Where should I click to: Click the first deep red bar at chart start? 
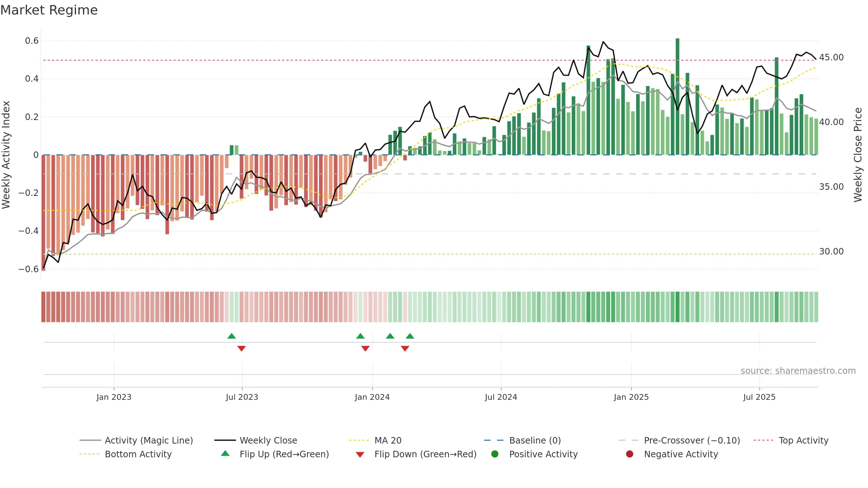click(43, 213)
